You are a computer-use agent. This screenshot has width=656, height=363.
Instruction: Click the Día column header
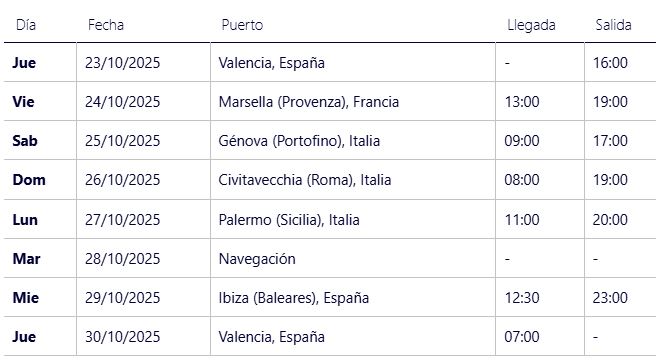(x=26, y=25)
